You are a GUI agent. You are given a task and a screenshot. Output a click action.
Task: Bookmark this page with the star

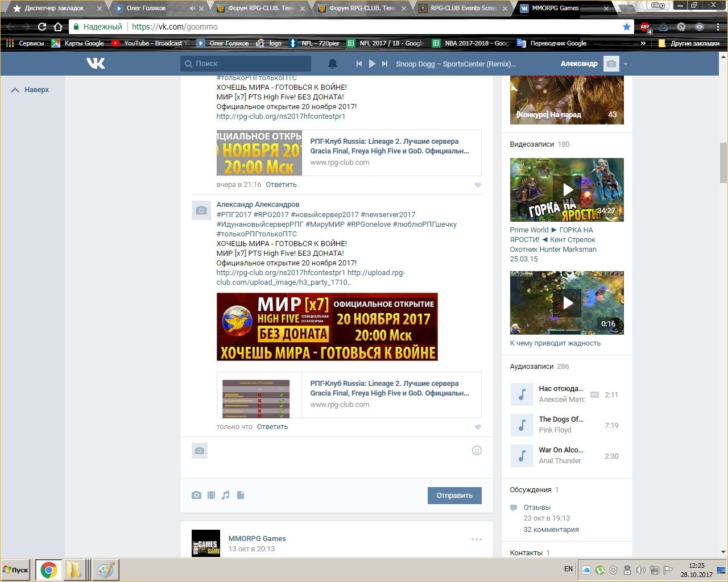[627, 27]
